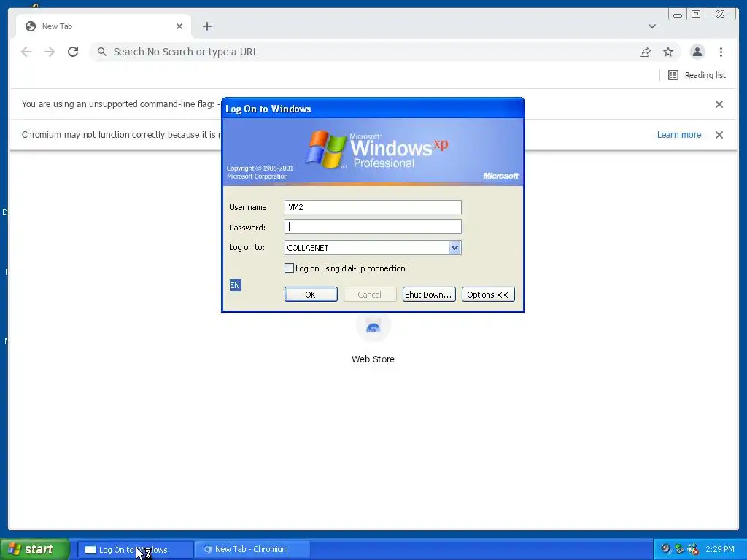Close the New Tab tab
Viewport: 747px width, 560px height.
179,26
